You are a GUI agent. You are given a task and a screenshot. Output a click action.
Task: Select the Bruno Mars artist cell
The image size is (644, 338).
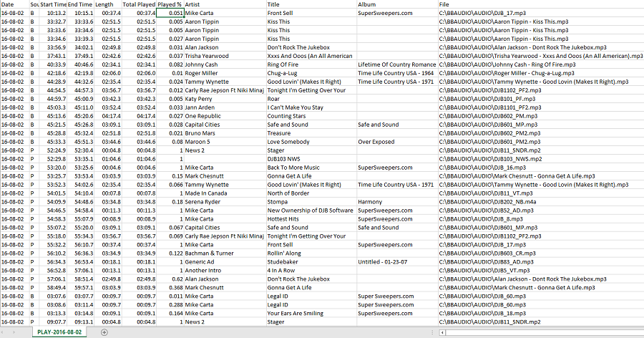click(x=225, y=133)
